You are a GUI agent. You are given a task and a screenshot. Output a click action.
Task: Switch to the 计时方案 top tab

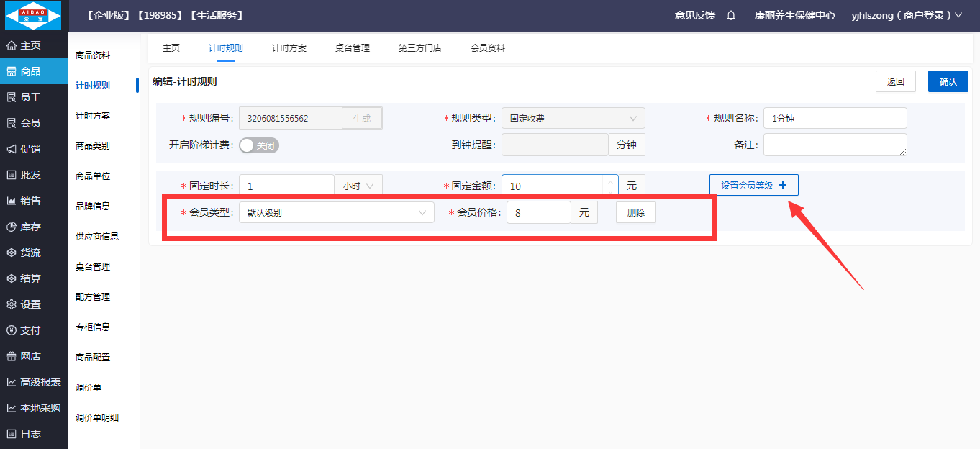[289, 48]
